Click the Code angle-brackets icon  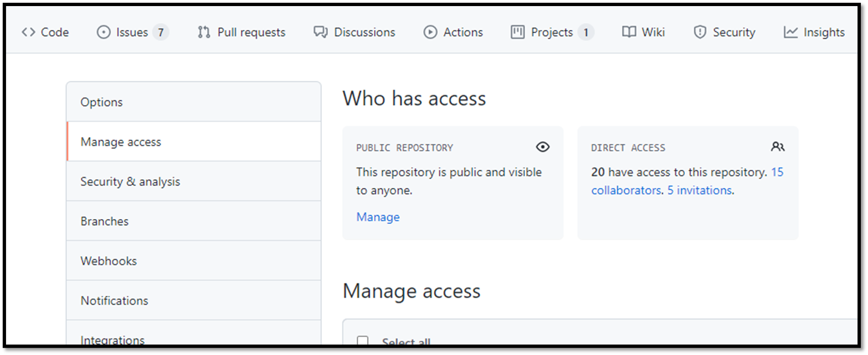click(28, 32)
